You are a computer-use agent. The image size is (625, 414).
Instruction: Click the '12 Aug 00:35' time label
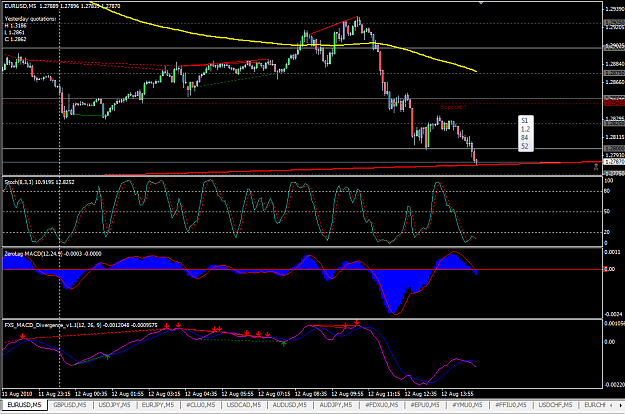point(91,394)
